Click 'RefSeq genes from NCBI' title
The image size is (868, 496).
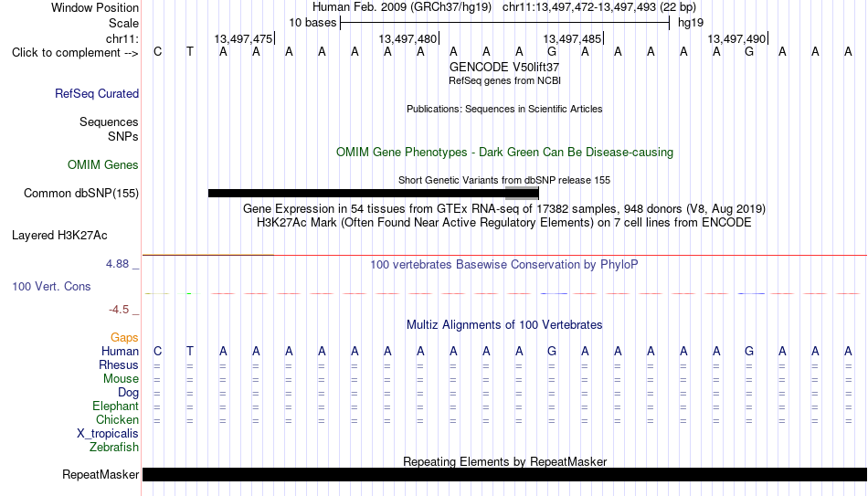click(504, 80)
